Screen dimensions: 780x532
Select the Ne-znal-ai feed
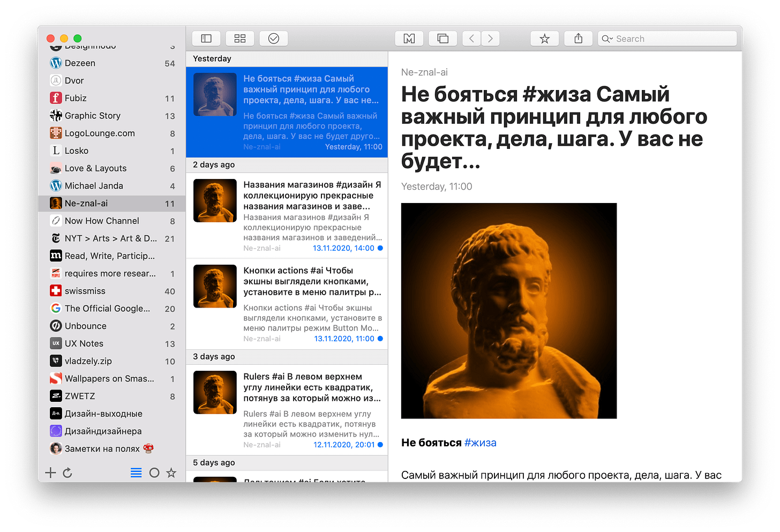[x=112, y=204]
